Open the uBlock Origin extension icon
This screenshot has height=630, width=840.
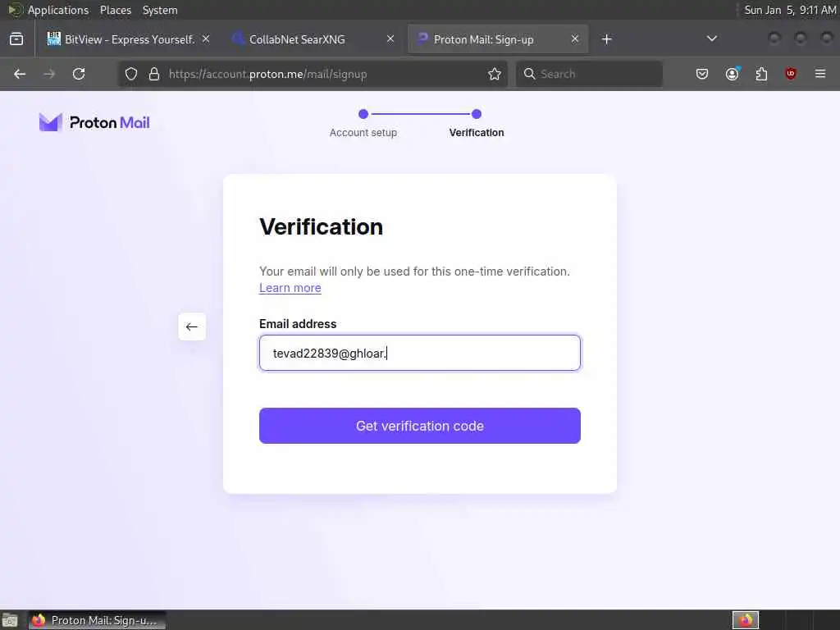pyautogui.click(x=791, y=73)
